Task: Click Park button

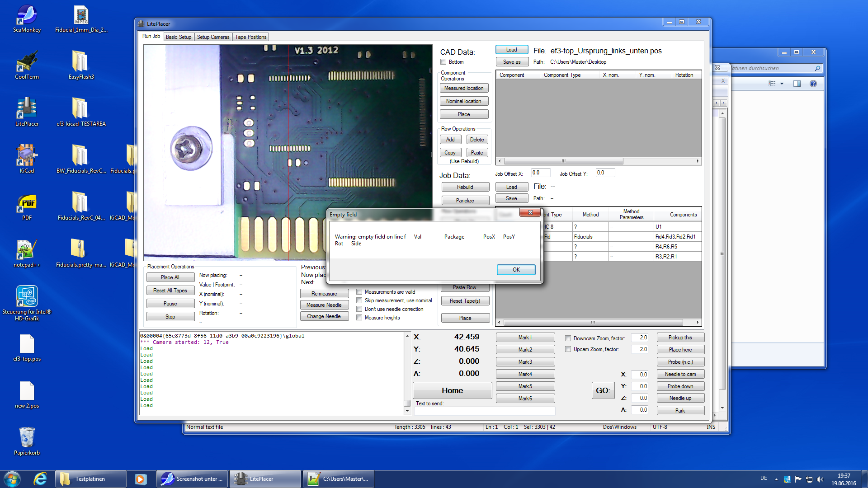Action: (680, 411)
